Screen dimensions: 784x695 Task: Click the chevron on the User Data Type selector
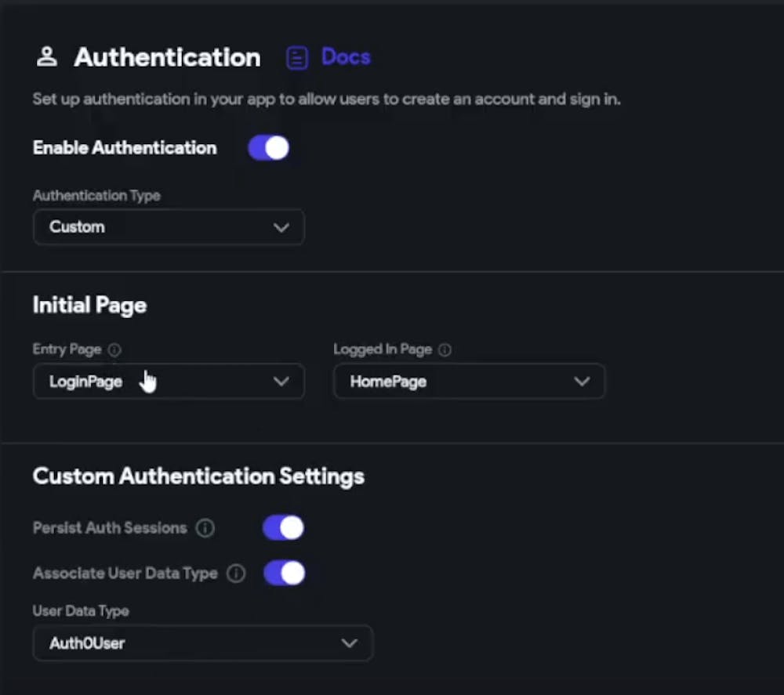click(x=350, y=643)
